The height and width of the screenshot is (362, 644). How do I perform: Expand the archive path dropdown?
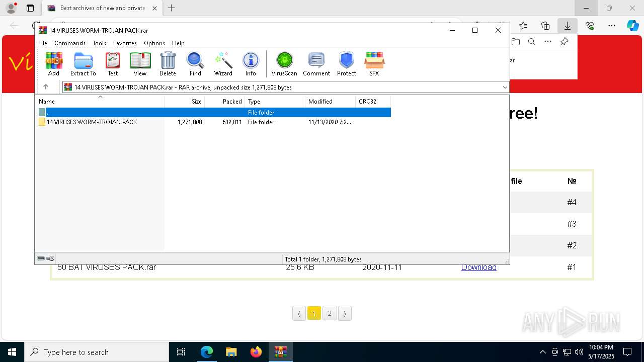point(505,87)
